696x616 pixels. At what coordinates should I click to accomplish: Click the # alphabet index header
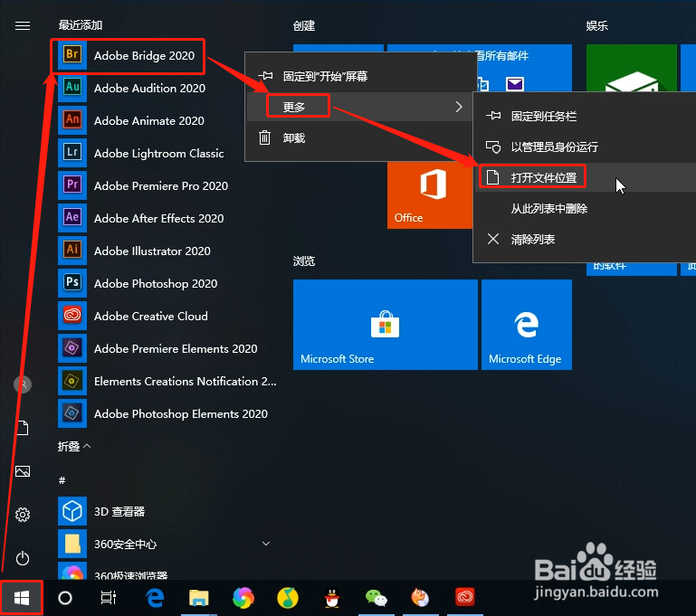62,479
